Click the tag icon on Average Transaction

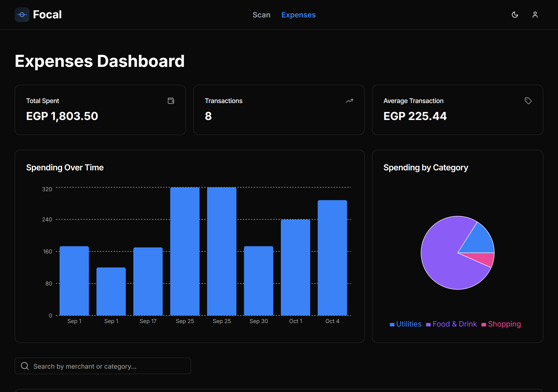coord(528,101)
